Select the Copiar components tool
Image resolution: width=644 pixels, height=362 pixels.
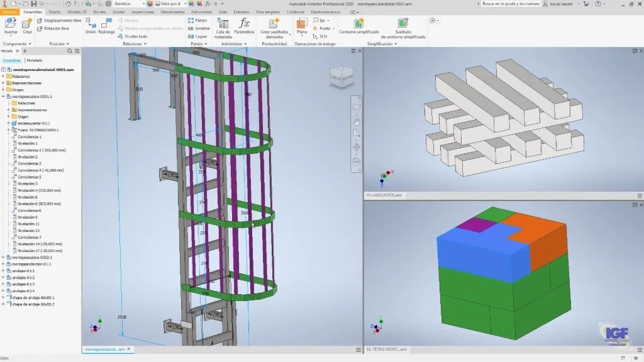click(x=197, y=36)
